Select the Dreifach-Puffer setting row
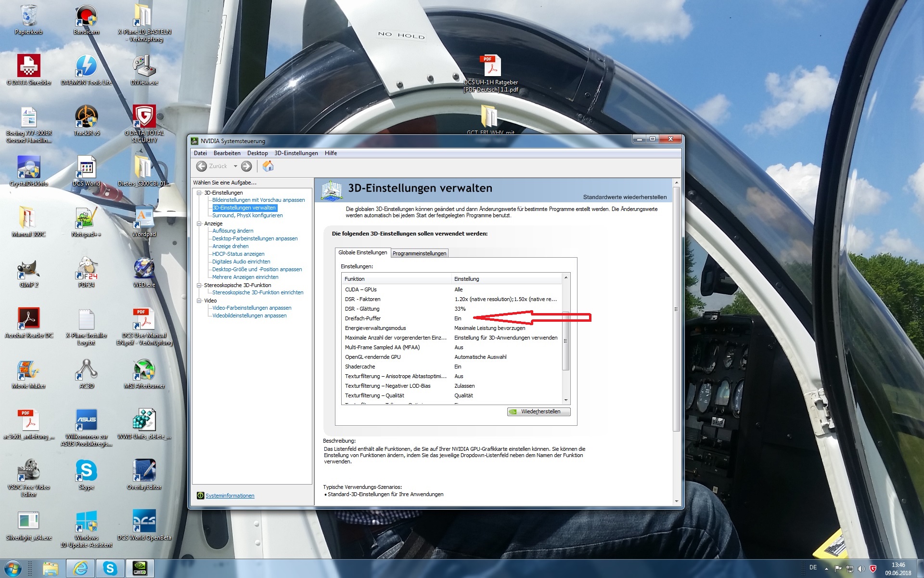The width and height of the screenshot is (924, 578). pyautogui.click(x=451, y=318)
